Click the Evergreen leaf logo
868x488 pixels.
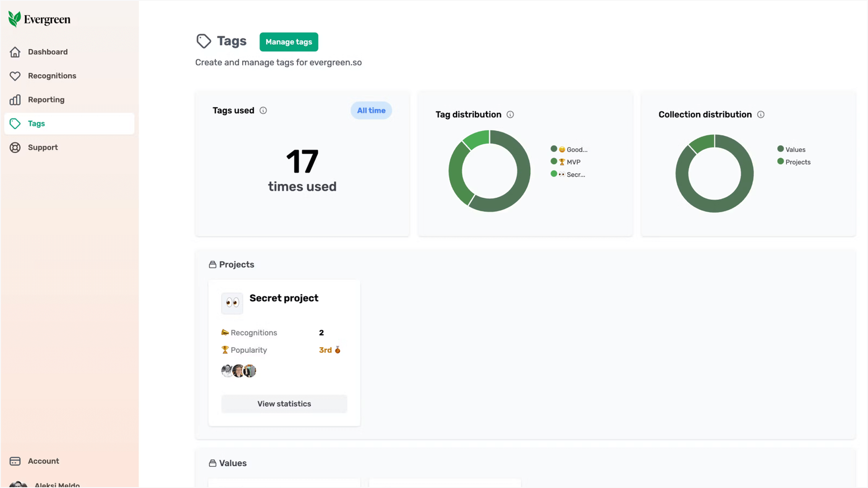click(15, 19)
